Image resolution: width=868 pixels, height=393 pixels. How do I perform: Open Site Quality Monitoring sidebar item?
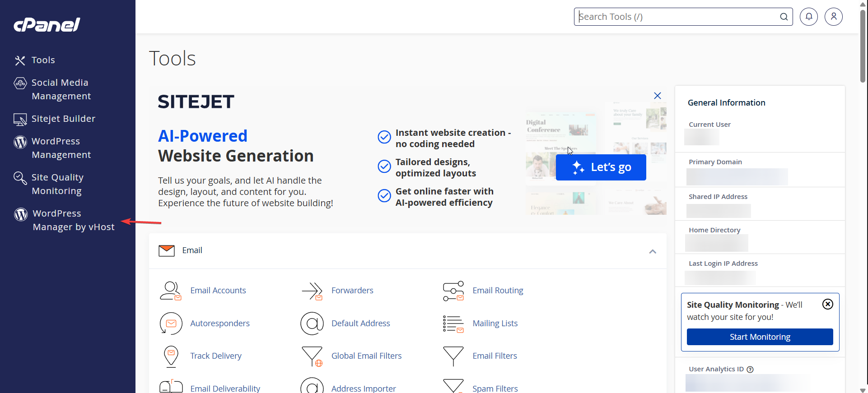click(57, 184)
